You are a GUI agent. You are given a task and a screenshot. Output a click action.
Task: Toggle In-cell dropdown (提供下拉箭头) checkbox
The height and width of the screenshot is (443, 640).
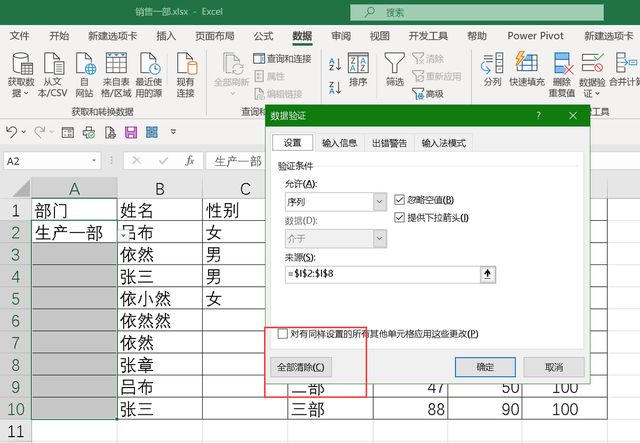coord(399,217)
